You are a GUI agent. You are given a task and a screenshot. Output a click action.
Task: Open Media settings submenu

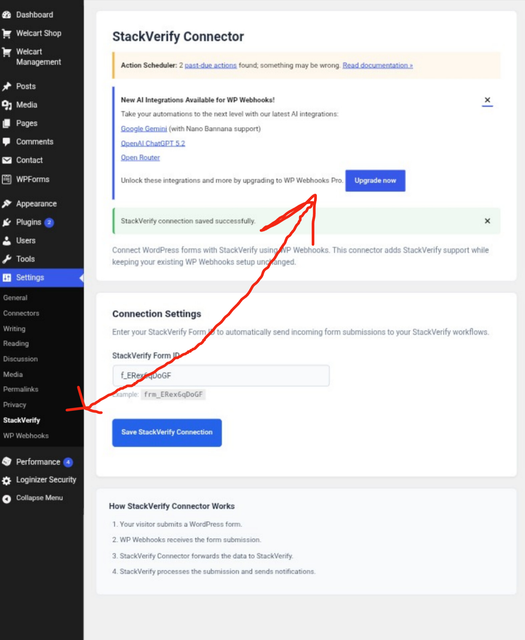coord(13,374)
